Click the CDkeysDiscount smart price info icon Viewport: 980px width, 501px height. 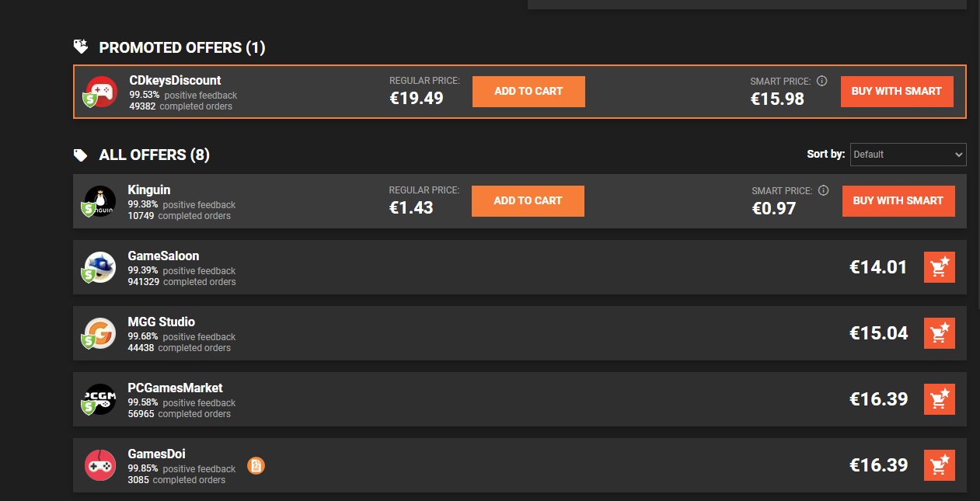[x=822, y=81]
